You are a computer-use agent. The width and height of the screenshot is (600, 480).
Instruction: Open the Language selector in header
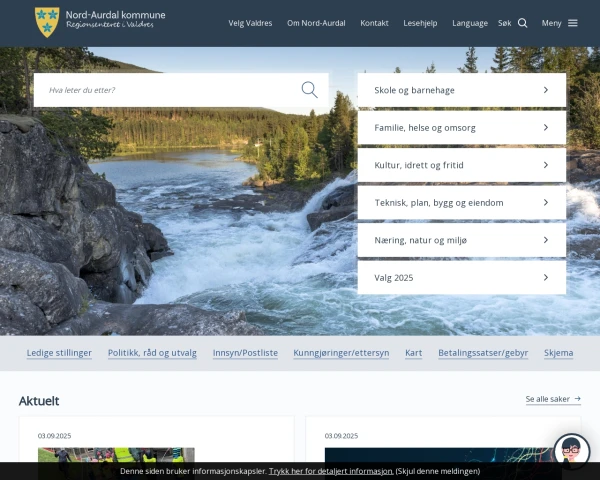[x=470, y=23]
